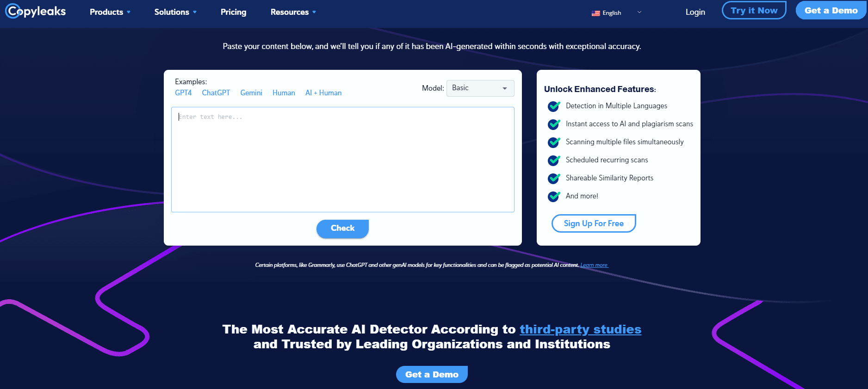The width and height of the screenshot is (868, 389).
Task: Click checkmark icon beside Detection in Multiple Languages
Action: pos(554,106)
